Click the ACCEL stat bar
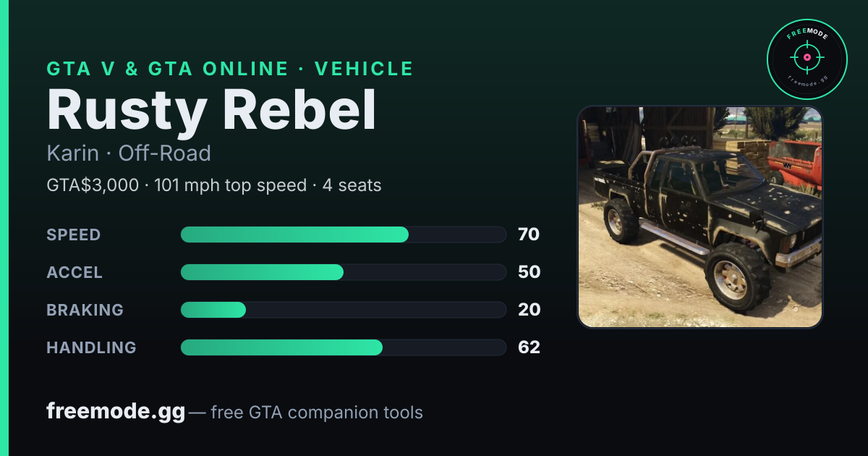 (343, 272)
